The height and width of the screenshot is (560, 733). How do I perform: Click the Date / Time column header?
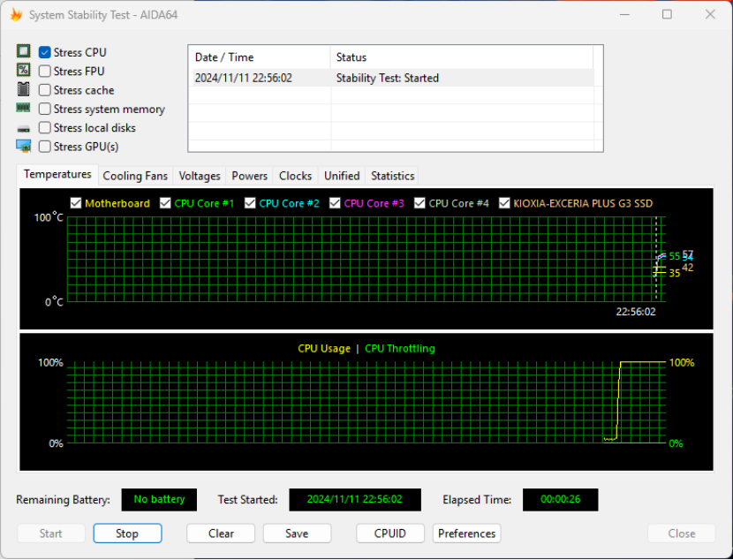[260, 57]
